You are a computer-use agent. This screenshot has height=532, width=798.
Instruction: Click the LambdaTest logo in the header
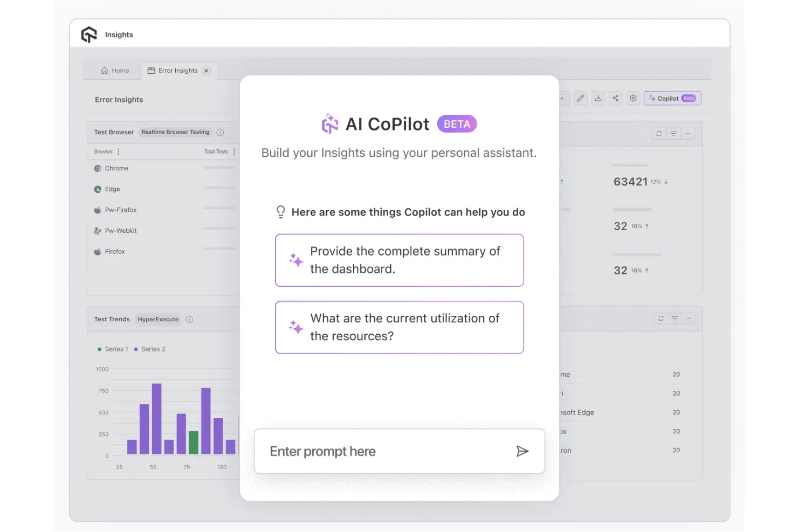[x=88, y=34]
